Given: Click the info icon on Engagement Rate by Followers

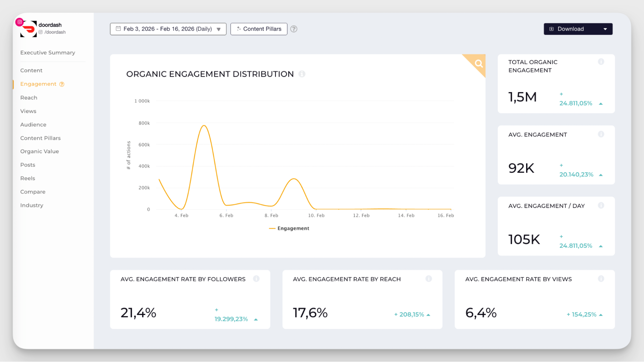Looking at the screenshot, I should click(x=257, y=279).
